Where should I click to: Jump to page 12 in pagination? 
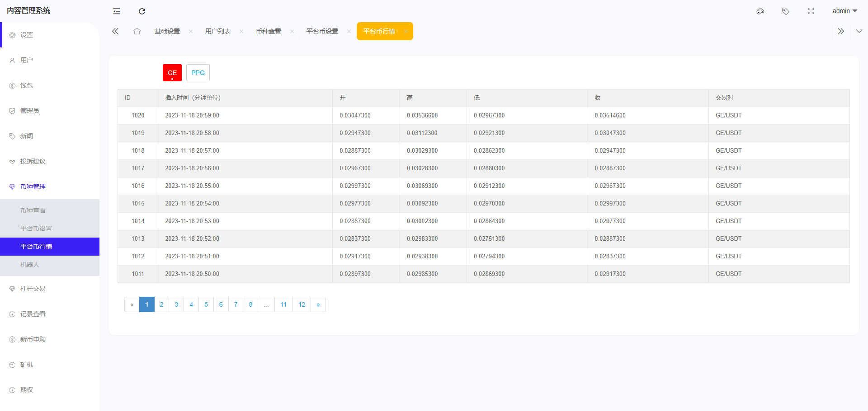[302, 304]
